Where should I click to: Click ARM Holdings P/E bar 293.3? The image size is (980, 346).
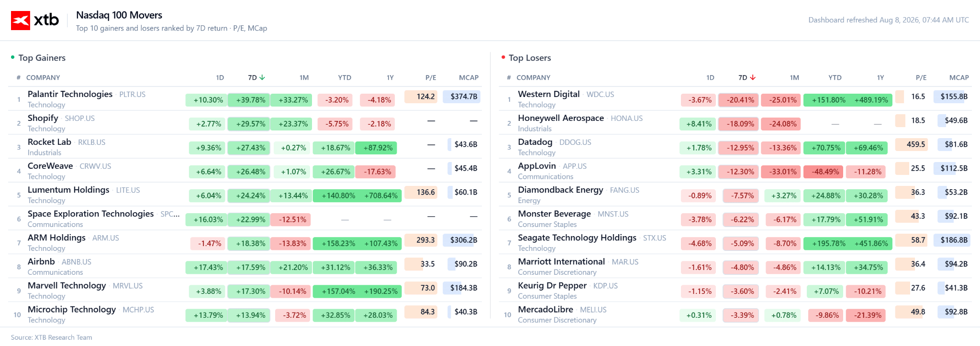click(421, 240)
